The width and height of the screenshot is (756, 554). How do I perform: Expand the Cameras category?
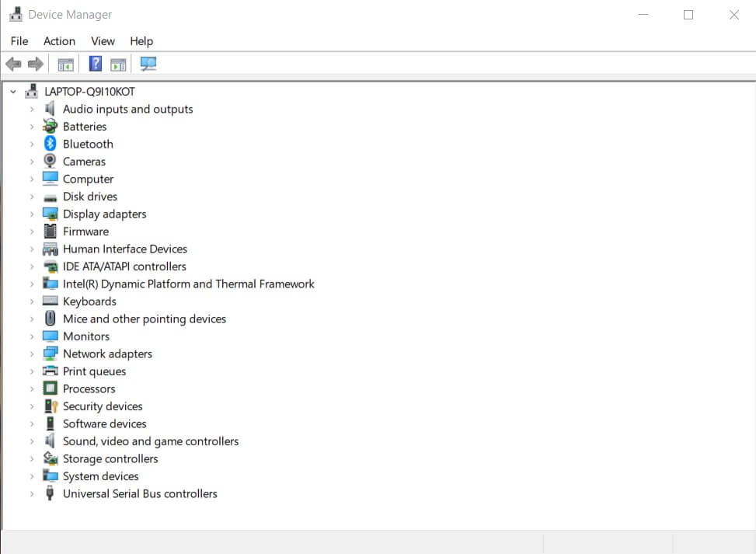coord(32,162)
